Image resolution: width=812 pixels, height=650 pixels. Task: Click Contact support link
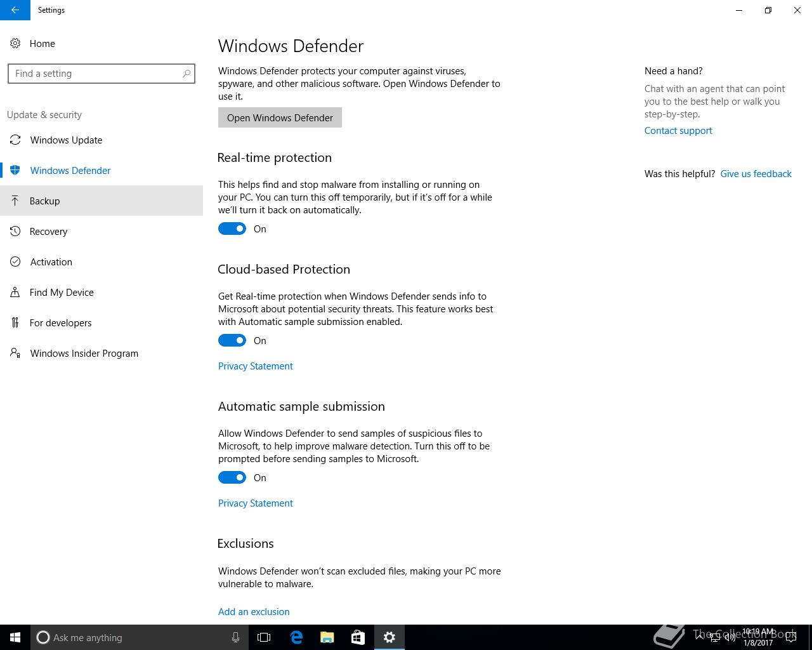coord(678,131)
